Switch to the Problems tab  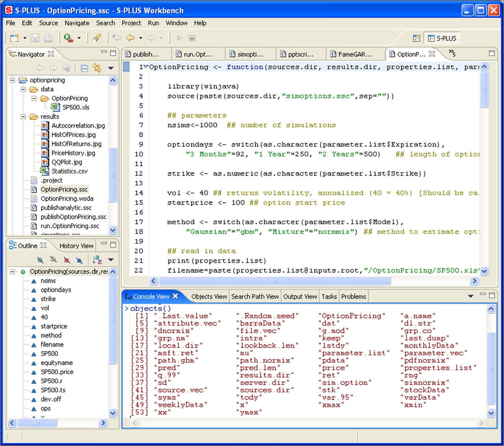[x=353, y=297]
